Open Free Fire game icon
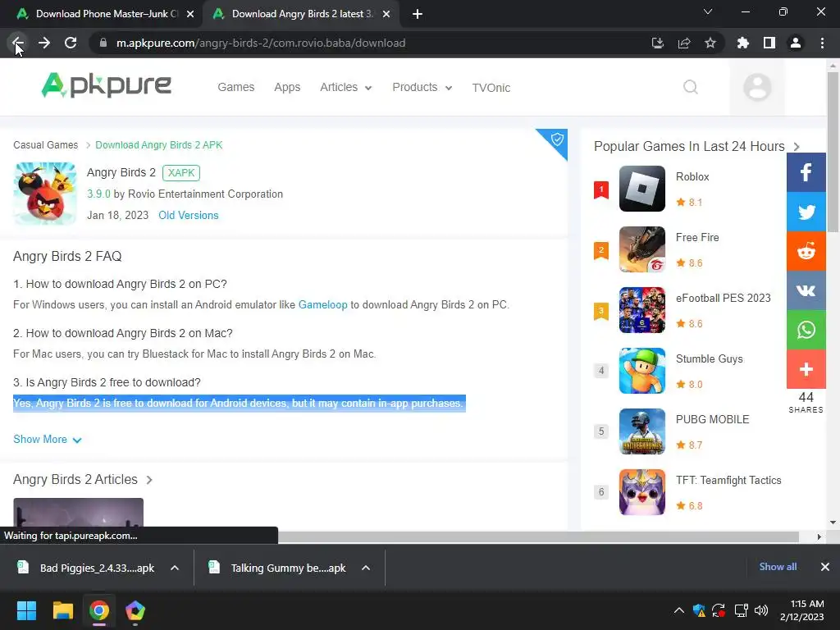840x630 pixels. (x=641, y=249)
